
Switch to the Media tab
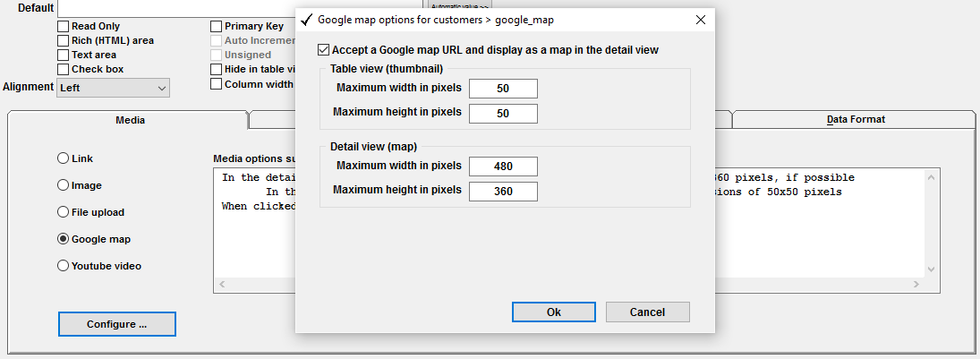point(130,120)
